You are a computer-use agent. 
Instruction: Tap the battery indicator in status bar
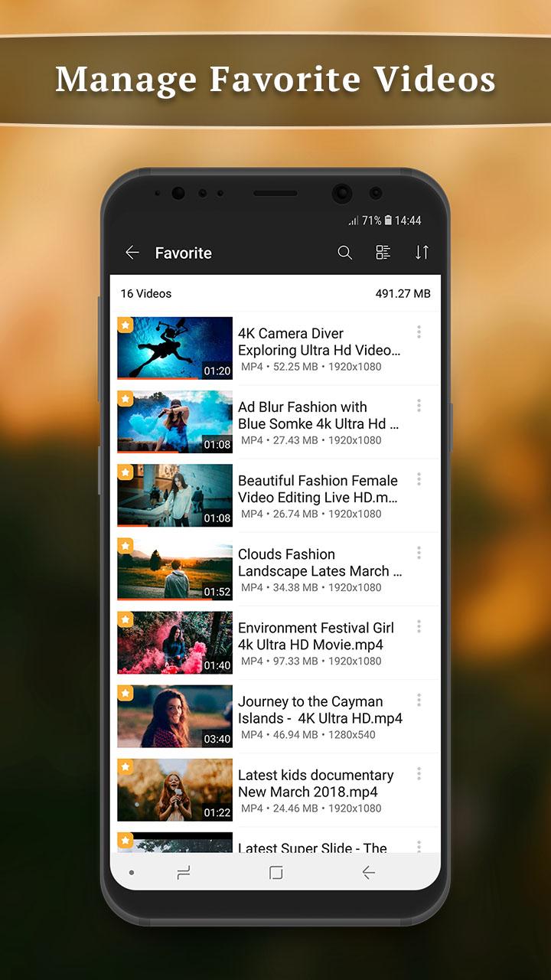point(389,220)
